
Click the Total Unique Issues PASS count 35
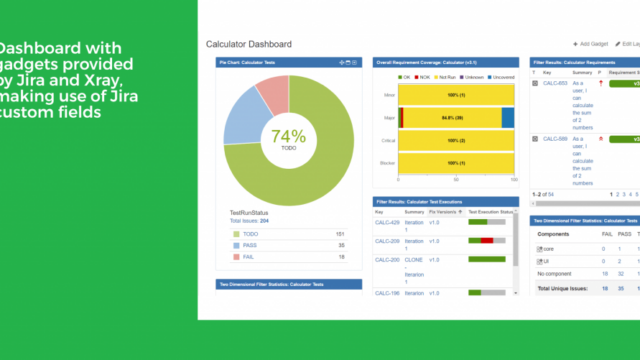[x=621, y=289]
